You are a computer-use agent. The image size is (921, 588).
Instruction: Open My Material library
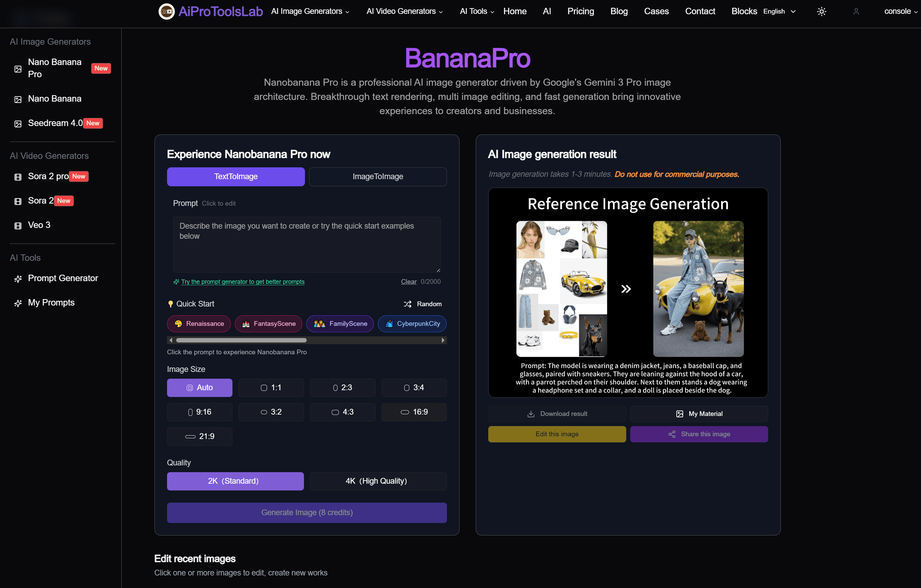pyautogui.click(x=698, y=414)
